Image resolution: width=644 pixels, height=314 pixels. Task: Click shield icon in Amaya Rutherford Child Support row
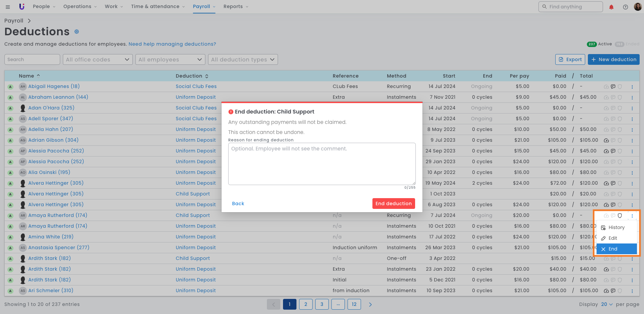click(x=620, y=216)
